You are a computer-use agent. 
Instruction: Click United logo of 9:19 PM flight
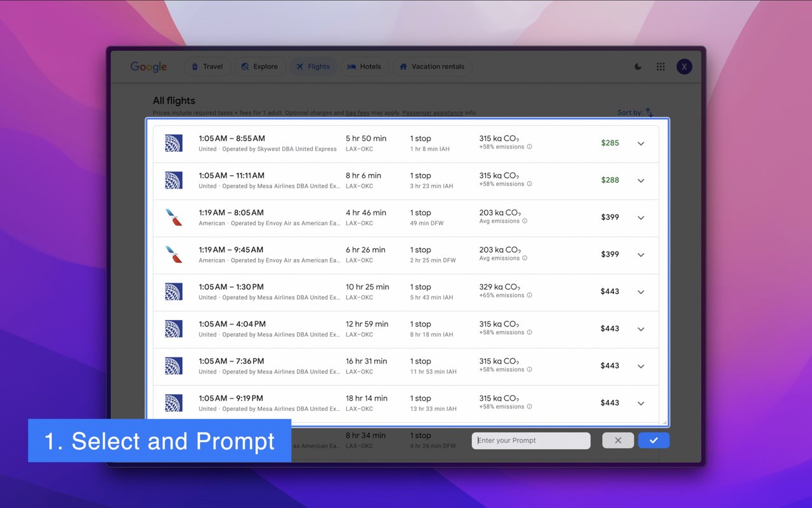pos(173,403)
